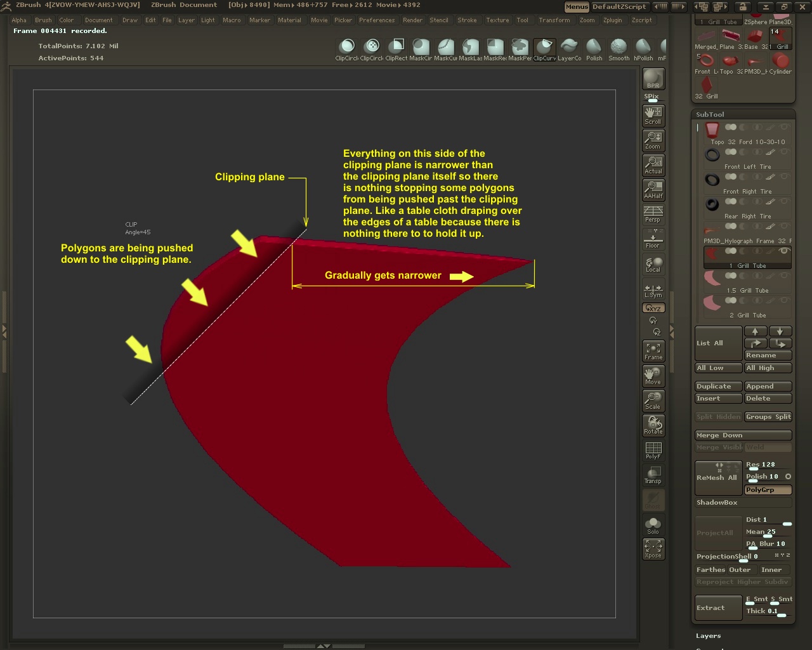
Task: Expand the ShadowBox section
Action: pyautogui.click(x=717, y=502)
